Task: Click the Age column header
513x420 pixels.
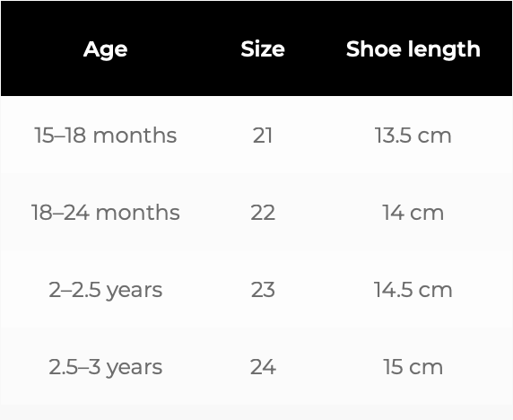Action: 105,49
